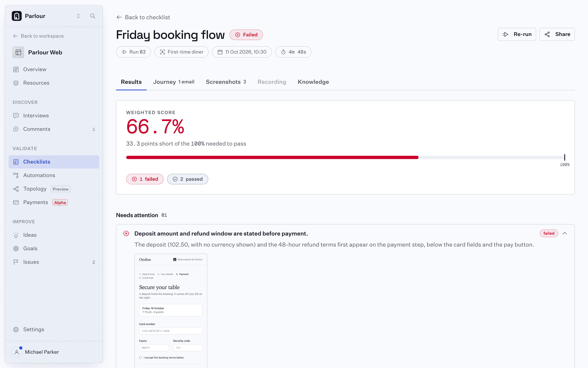This screenshot has height=368, width=588.
Task: Click the weighted score progress bar
Action: tap(345, 157)
